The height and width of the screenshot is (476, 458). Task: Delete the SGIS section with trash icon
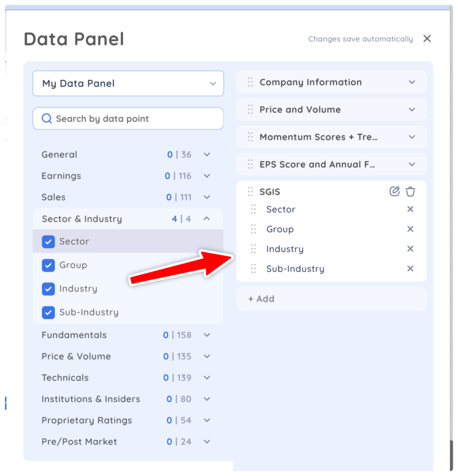click(x=410, y=192)
